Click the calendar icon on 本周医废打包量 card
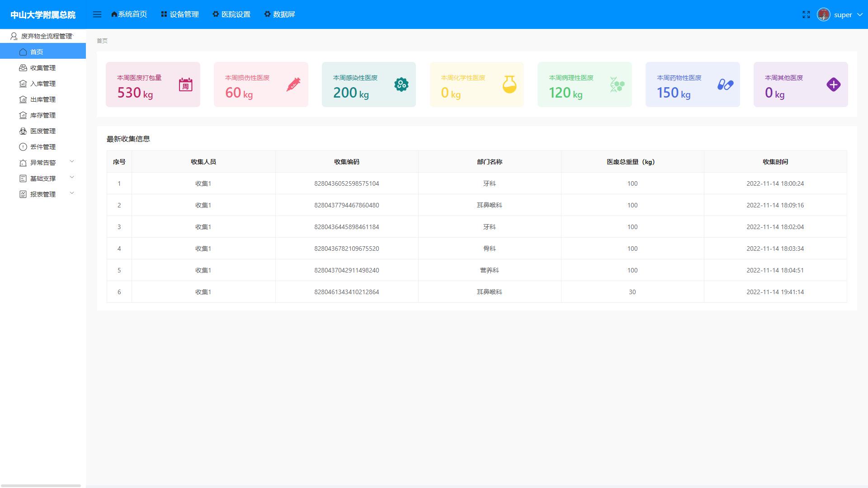868x488 pixels. [185, 84]
